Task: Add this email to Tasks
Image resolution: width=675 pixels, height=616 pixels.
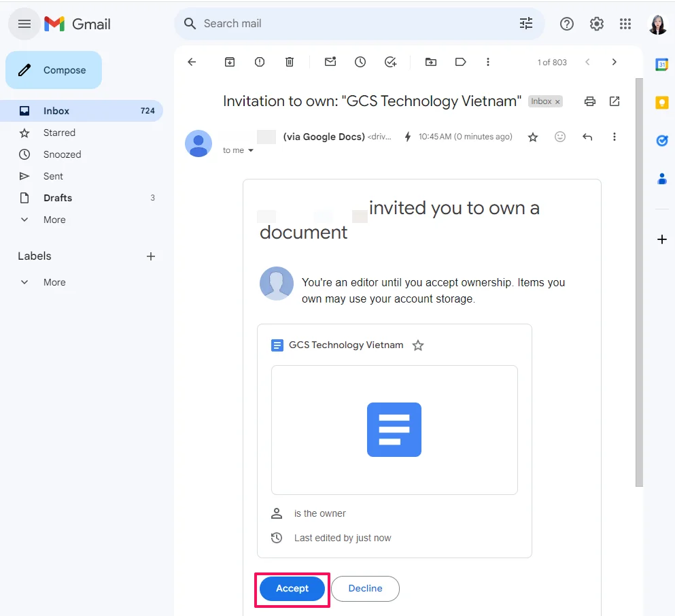Action: (x=390, y=62)
